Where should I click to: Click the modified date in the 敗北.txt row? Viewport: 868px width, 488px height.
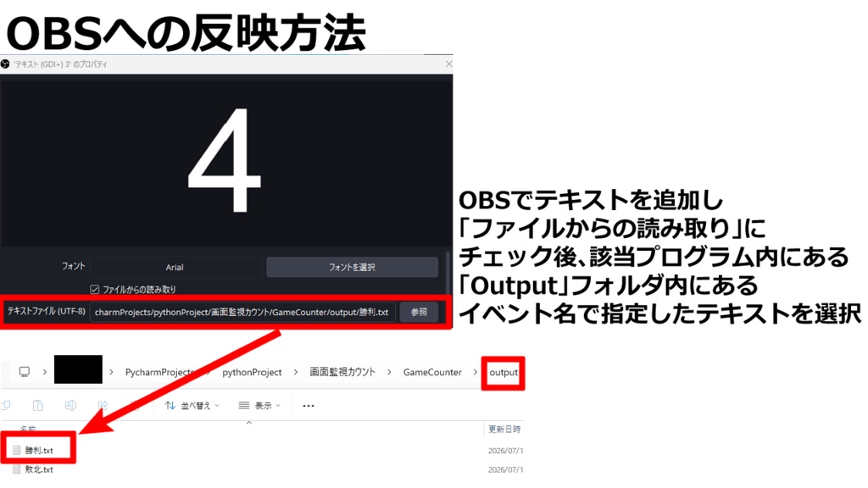pyautogui.click(x=505, y=469)
